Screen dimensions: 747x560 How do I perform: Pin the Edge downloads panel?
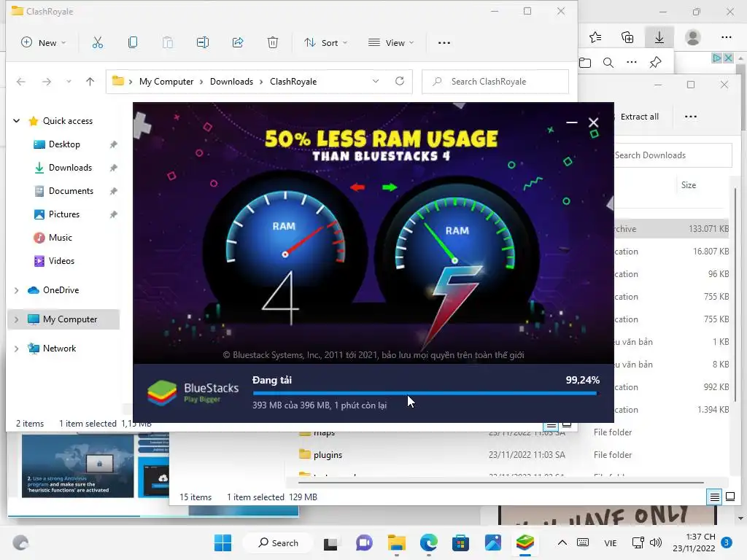(656, 63)
